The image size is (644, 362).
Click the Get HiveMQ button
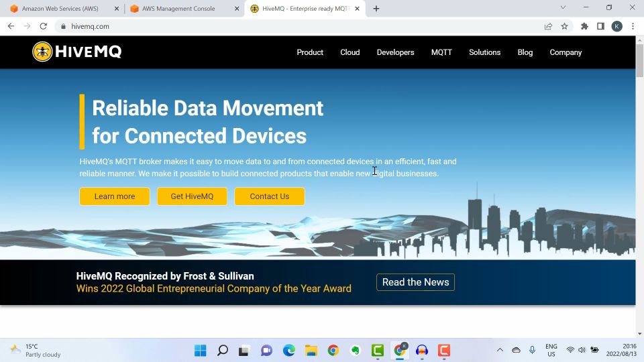tap(192, 196)
